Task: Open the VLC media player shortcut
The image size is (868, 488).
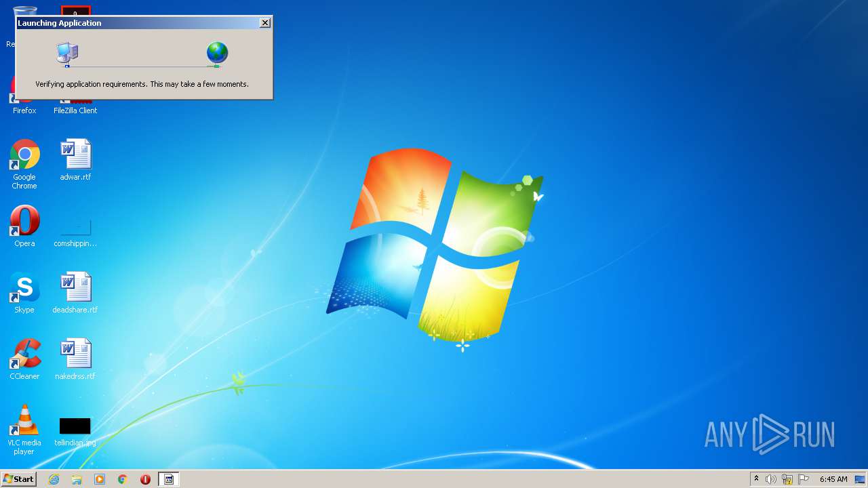Action: click(x=24, y=430)
